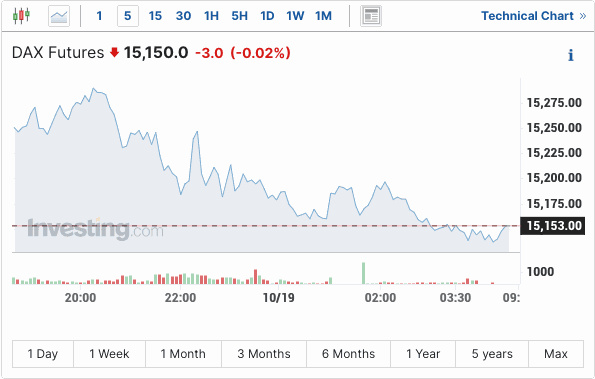Click the 15,175.00 axis label
Viewport: 595px width, 379px height.
(x=554, y=204)
